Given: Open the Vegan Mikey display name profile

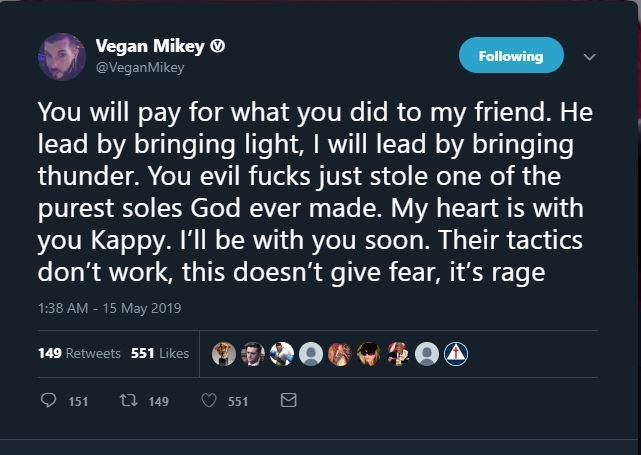Looking at the screenshot, I should coord(150,47).
